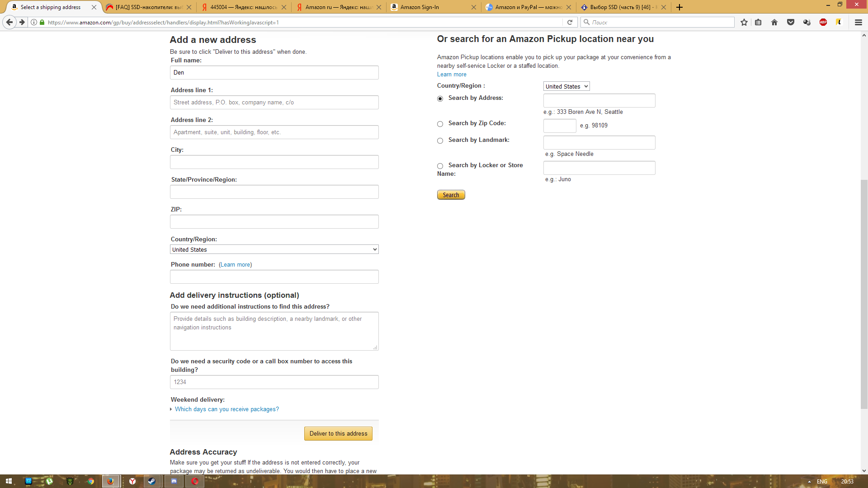Go to the home page icon
The image size is (868, 488).
pyautogui.click(x=774, y=22)
